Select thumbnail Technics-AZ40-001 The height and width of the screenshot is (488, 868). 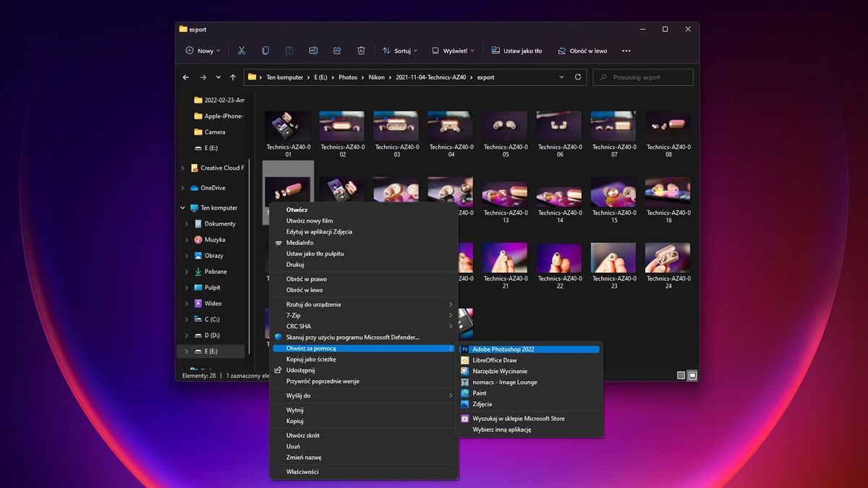[288, 134]
